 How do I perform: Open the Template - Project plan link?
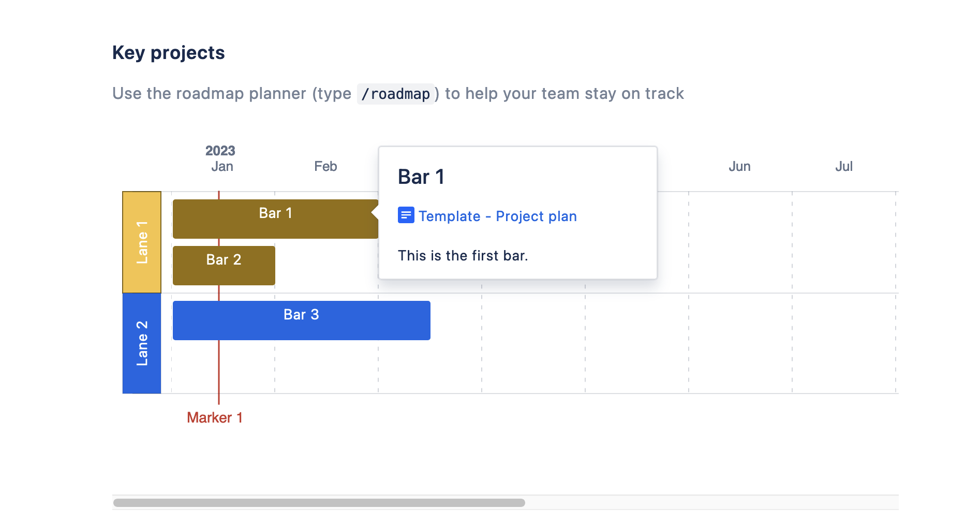pyautogui.click(x=498, y=216)
